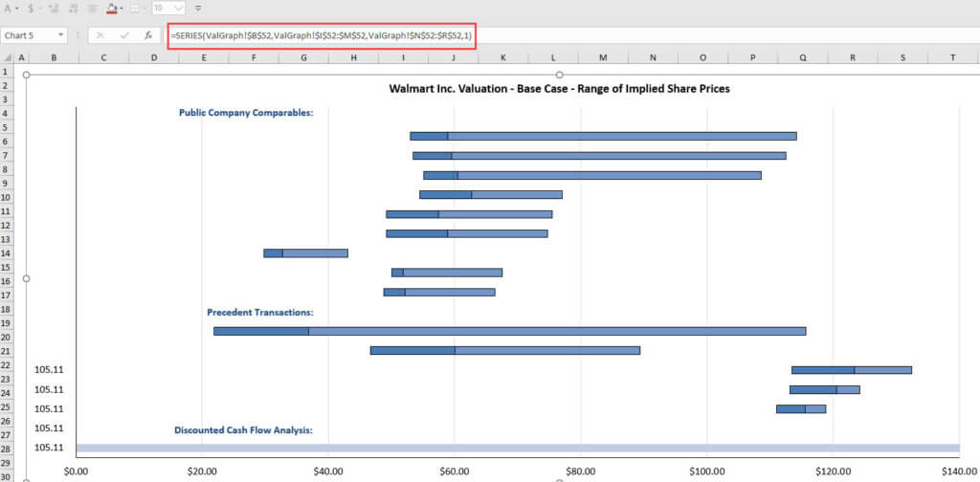Select column I header
Image resolution: width=980 pixels, height=482 pixels.
403,57
